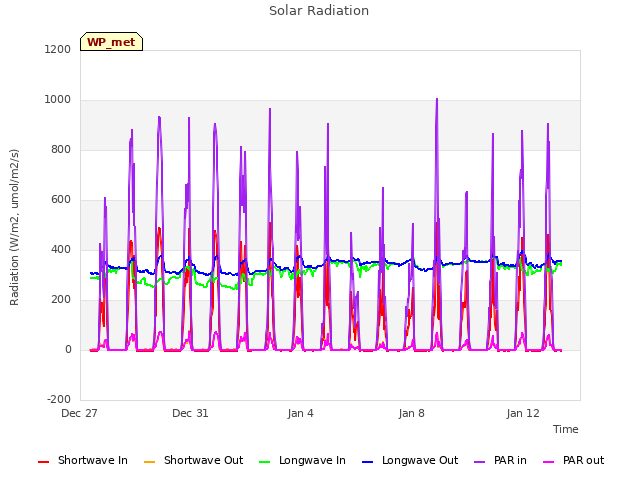640x480 pixels.
Task: Click the green Longwave In color marker
Action: coord(264,462)
